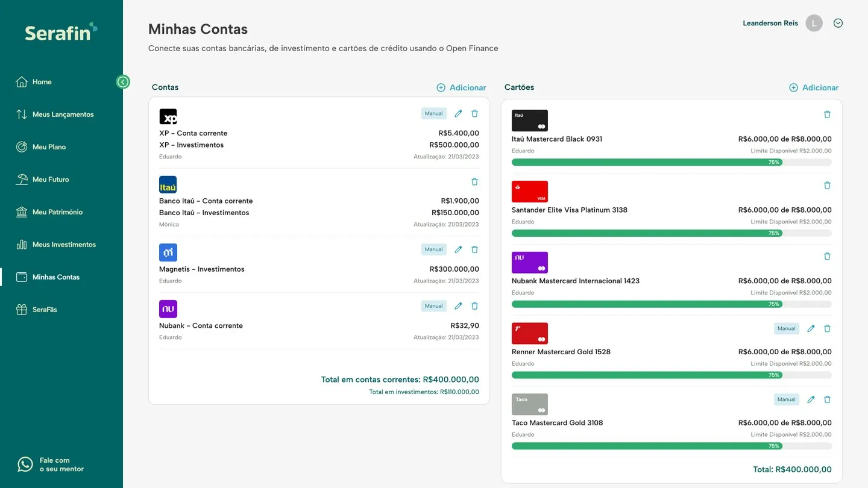The height and width of the screenshot is (488, 868).
Task: Click the Santander Elite Visa limit progress bar
Action: click(671, 233)
